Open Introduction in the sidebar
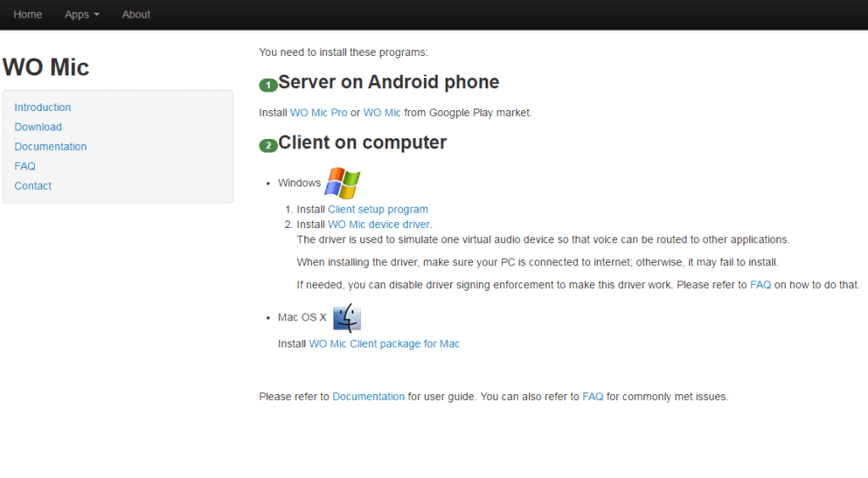Image resolution: width=868 pixels, height=478 pixels. 42,108
